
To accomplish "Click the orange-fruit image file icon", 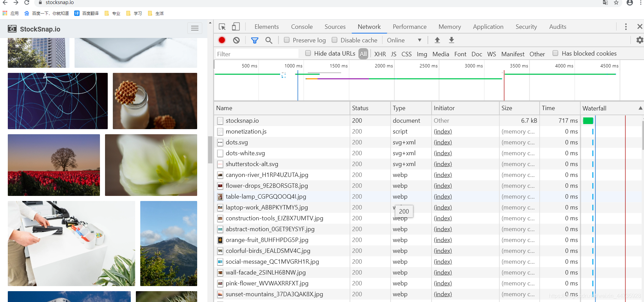I will pyautogui.click(x=220, y=240).
